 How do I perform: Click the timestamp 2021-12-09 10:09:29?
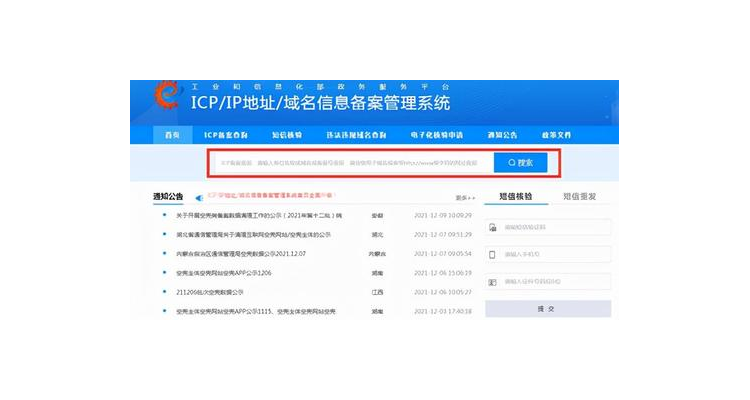click(x=443, y=215)
